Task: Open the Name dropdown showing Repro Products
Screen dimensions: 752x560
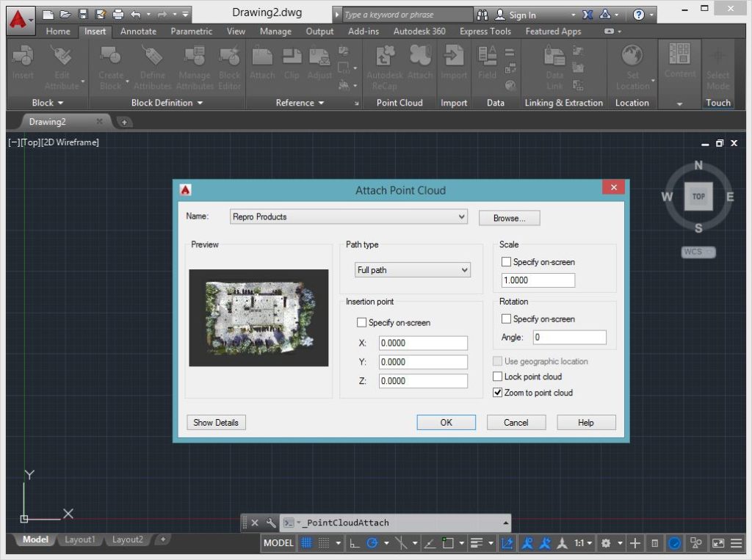Action: [x=349, y=217]
